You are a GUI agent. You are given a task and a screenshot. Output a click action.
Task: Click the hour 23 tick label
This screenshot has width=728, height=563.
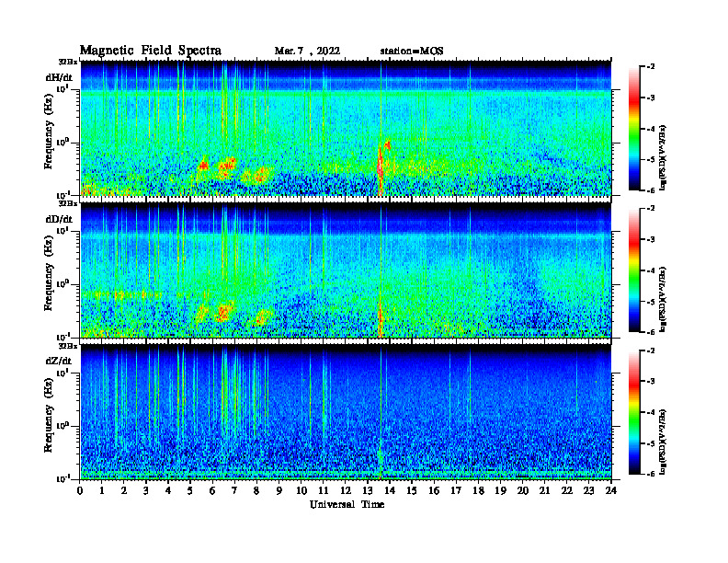589,490
